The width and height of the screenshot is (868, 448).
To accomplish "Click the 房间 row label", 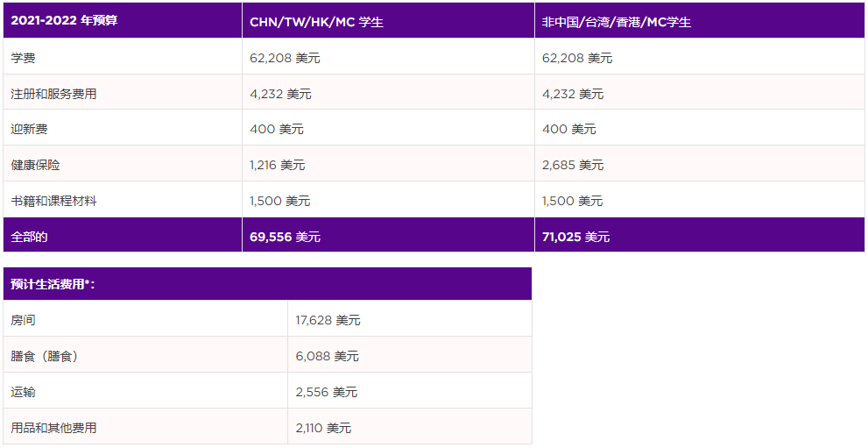I will coord(23,320).
